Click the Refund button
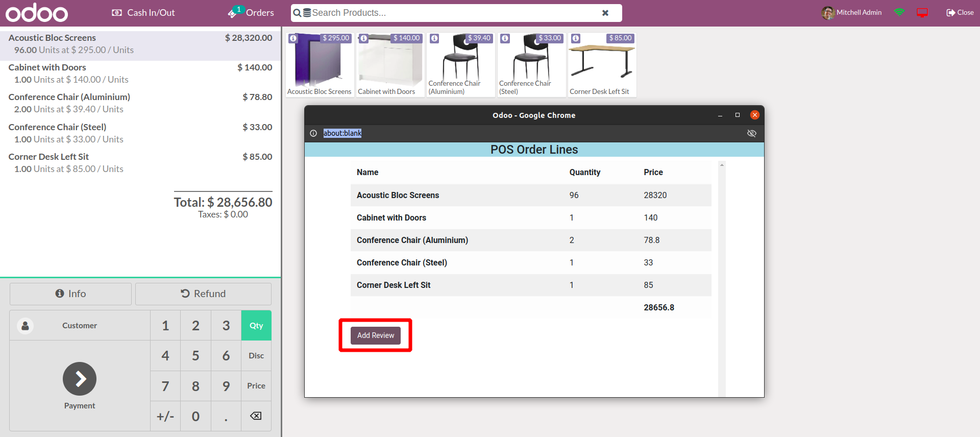 [203, 294]
